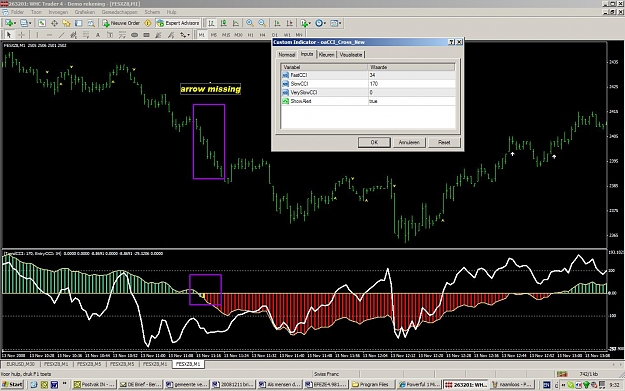Expand the Profiles dropdown arrow
625x391 pixels.
(x=30, y=23)
